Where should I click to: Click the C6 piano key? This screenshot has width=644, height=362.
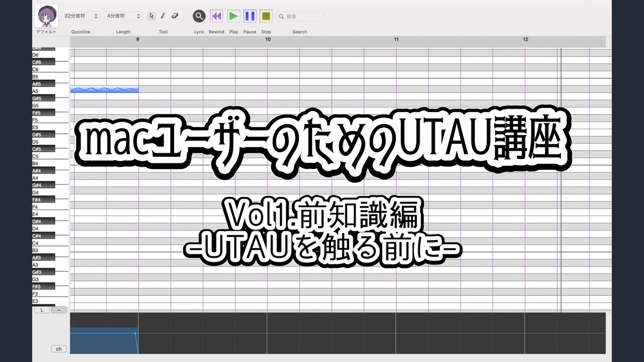tap(50, 69)
